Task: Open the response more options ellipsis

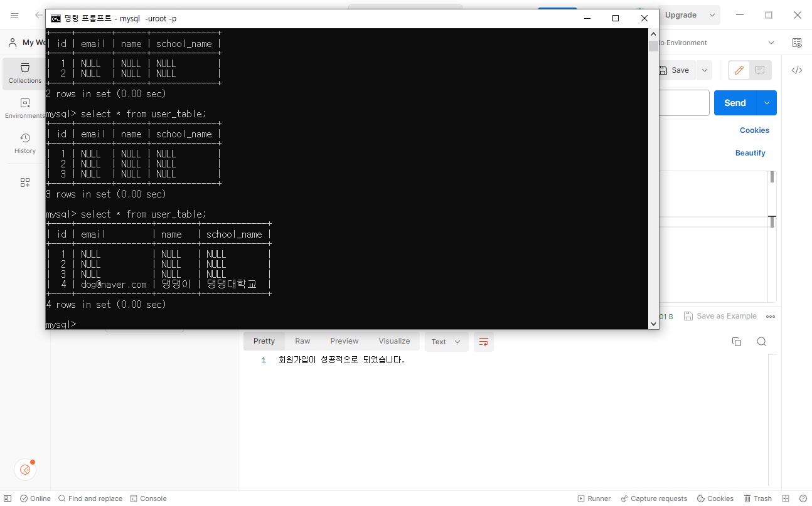Action: pyautogui.click(x=771, y=317)
